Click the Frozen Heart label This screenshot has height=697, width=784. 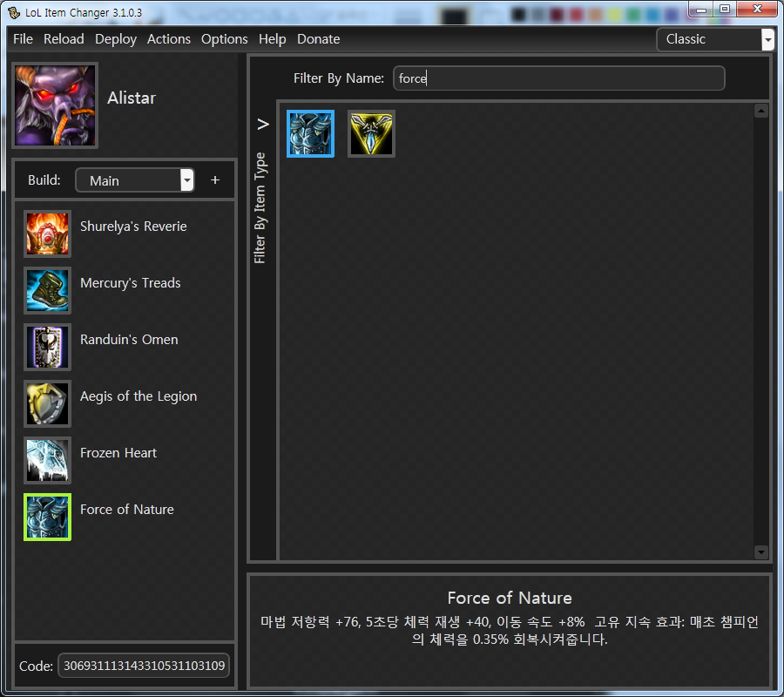118,453
